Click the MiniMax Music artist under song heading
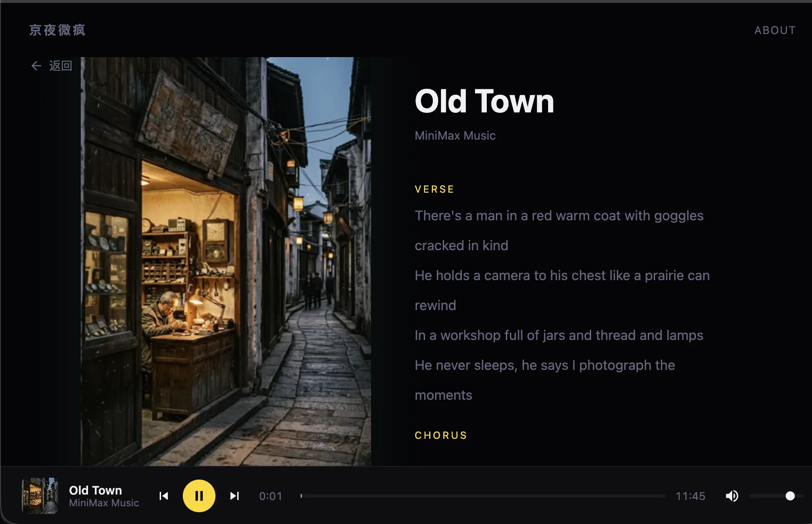The height and width of the screenshot is (524, 812). pos(455,136)
